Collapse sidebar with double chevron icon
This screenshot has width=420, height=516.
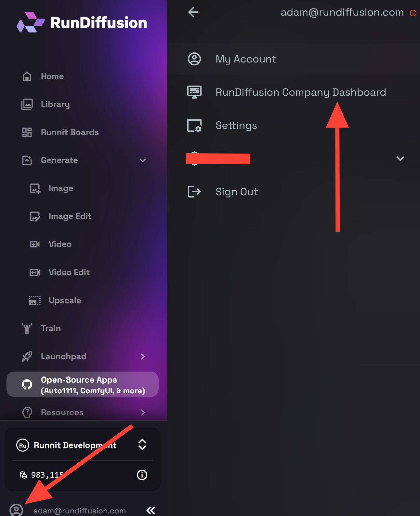[x=151, y=510]
